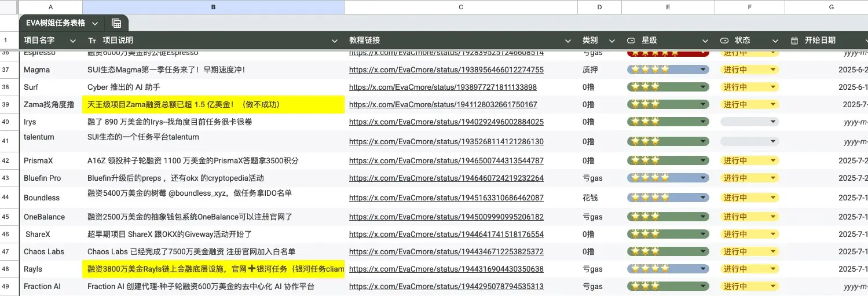The width and height of the screenshot is (868, 296).
Task: Select column B header
Action: coord(214,7)
